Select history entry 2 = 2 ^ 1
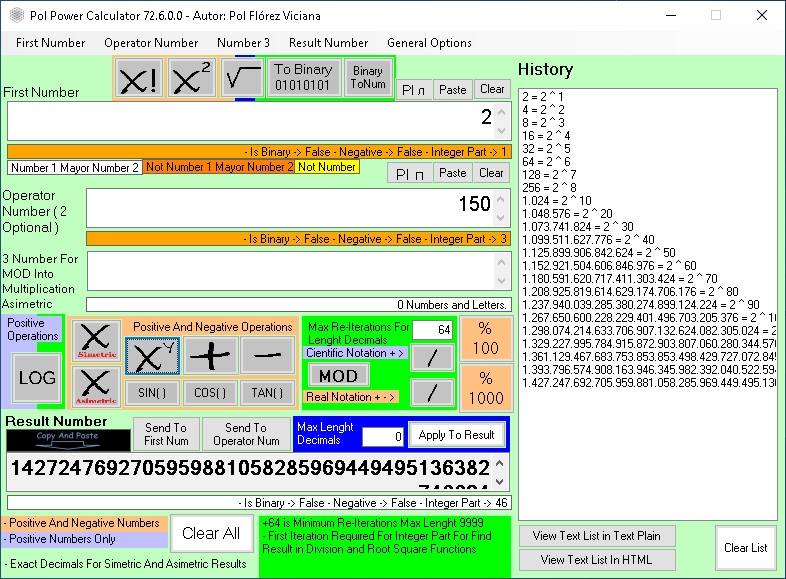Image resolution: width=786 pixels, height=579 pixels. [543, 96]
